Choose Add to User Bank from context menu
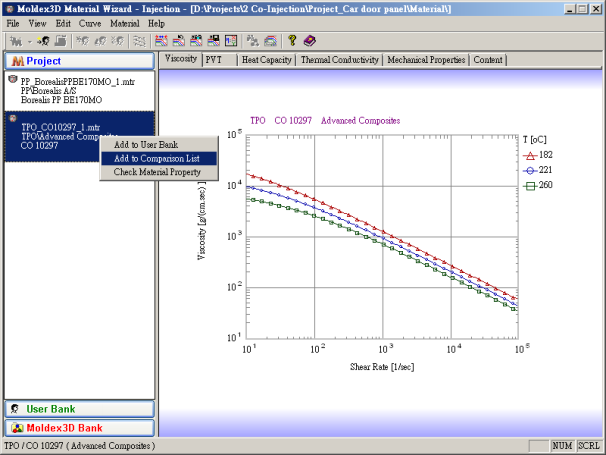The image size is (606, 455). [x=159, y=145]
